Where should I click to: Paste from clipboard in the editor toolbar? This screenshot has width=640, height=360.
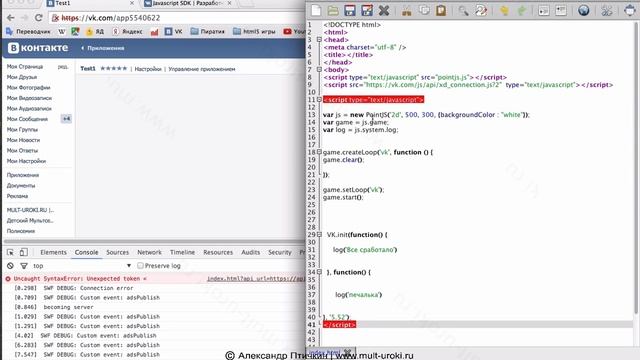click(x=441, y=11)
